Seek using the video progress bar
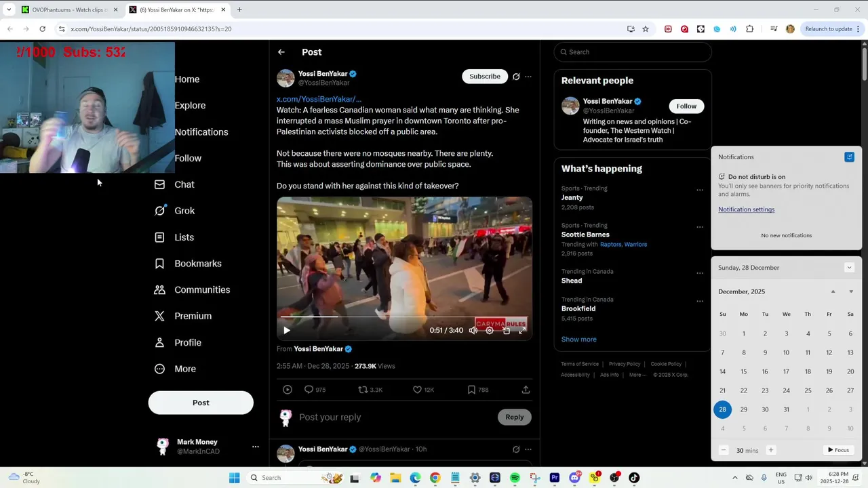This screenshot has width=868, height=488. [x=403, y=317]
